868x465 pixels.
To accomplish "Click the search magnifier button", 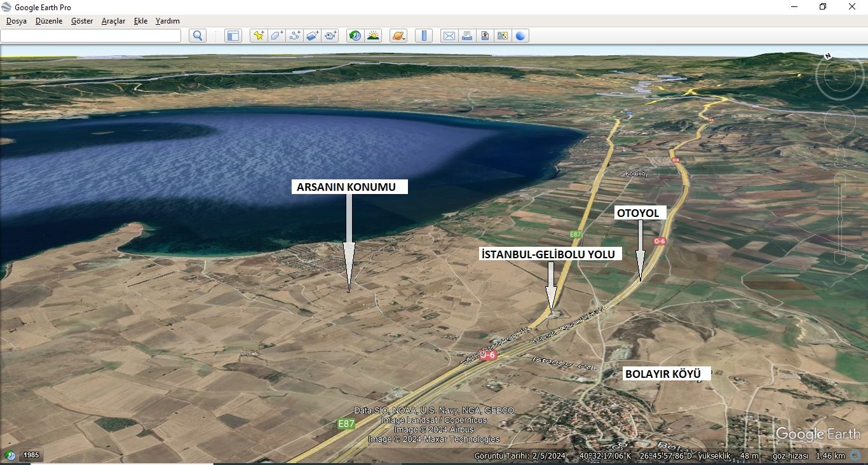I will point(198,36).
